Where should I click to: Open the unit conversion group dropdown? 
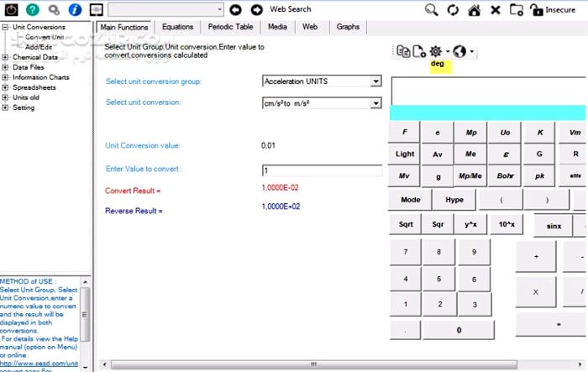[375, 81]
